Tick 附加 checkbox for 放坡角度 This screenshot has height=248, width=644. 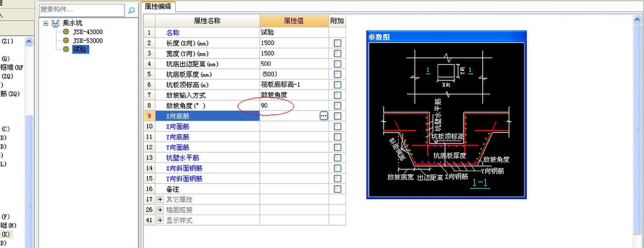pyautogui.click(x=337, y=106)
